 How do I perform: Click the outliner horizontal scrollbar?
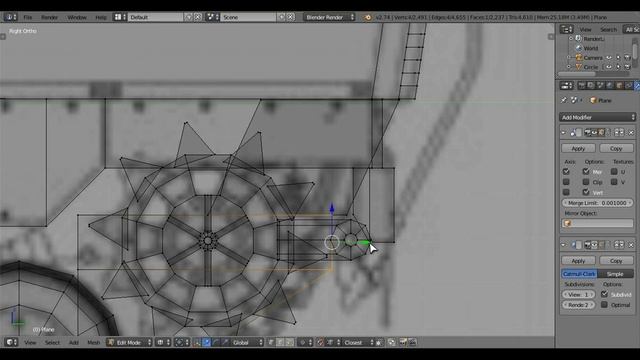tap(576, 74)
